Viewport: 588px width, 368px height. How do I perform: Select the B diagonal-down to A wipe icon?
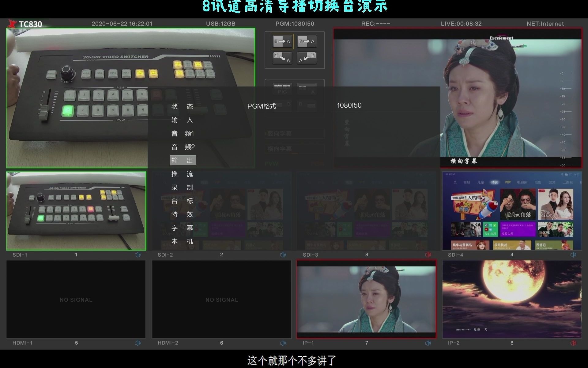click(282, 58)
